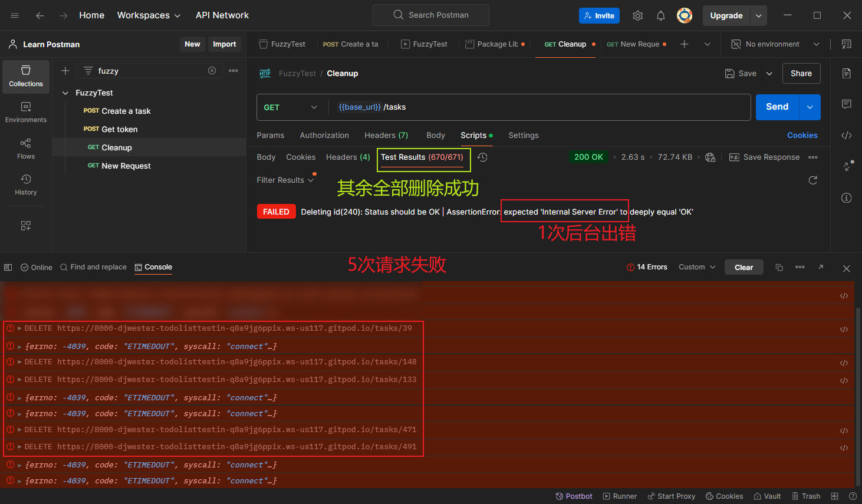Open History in the sidebar
Image resolution: width=862 pixels, height=504 pixels.
26,185
